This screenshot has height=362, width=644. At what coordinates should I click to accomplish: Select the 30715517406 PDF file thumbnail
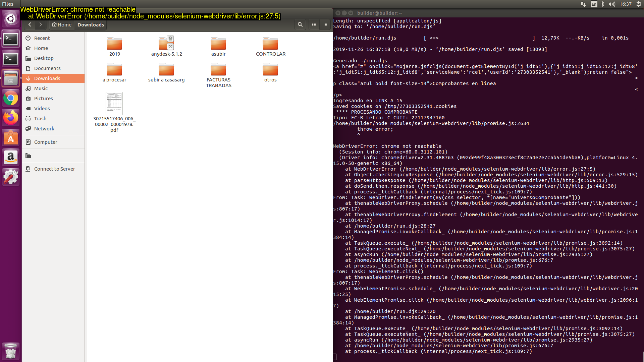click(114, 104)
